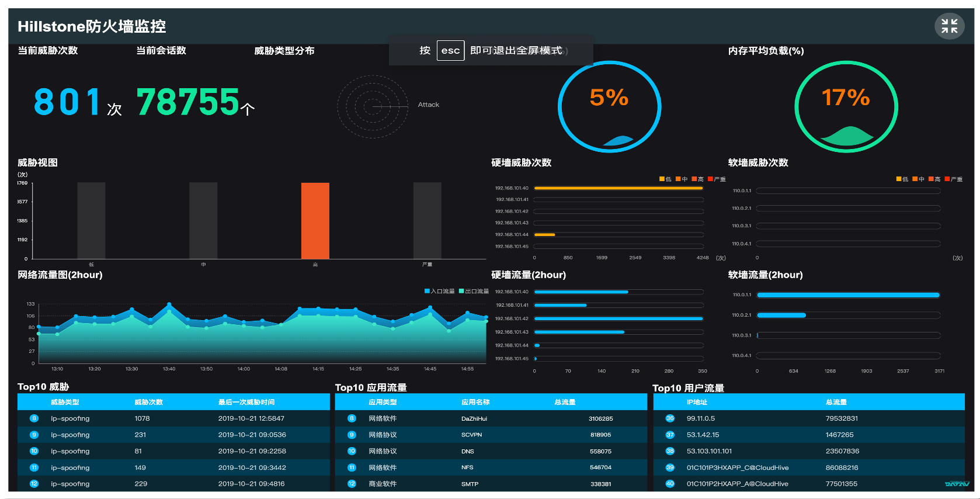Select ip-spoofing row with count 1078

tap(173, 418)
